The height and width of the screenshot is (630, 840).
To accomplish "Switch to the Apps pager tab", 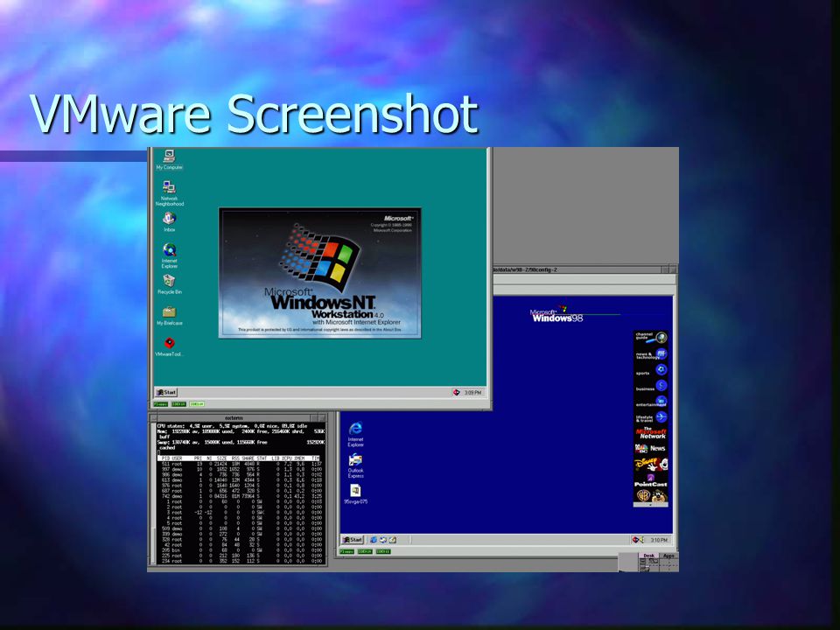I will [668, 556].
